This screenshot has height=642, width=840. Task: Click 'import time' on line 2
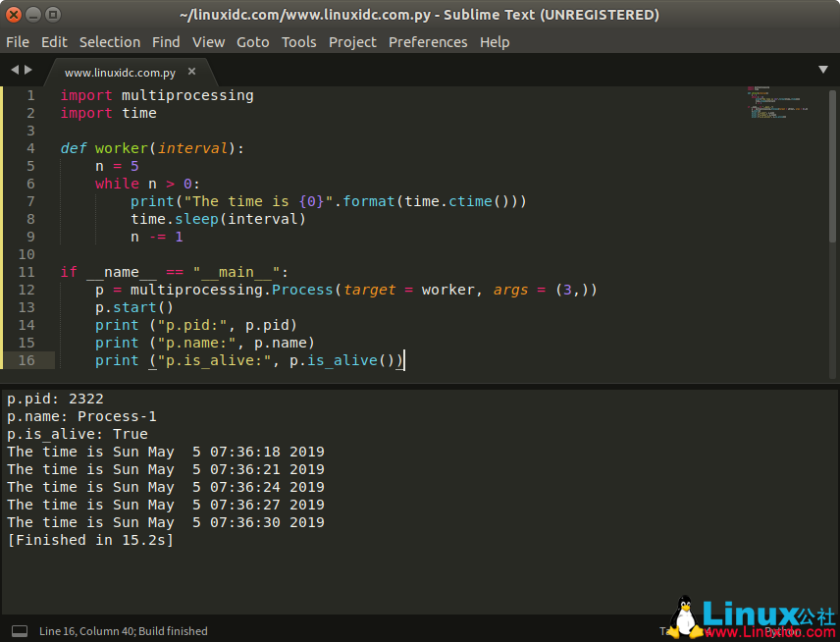click(109, 113)
